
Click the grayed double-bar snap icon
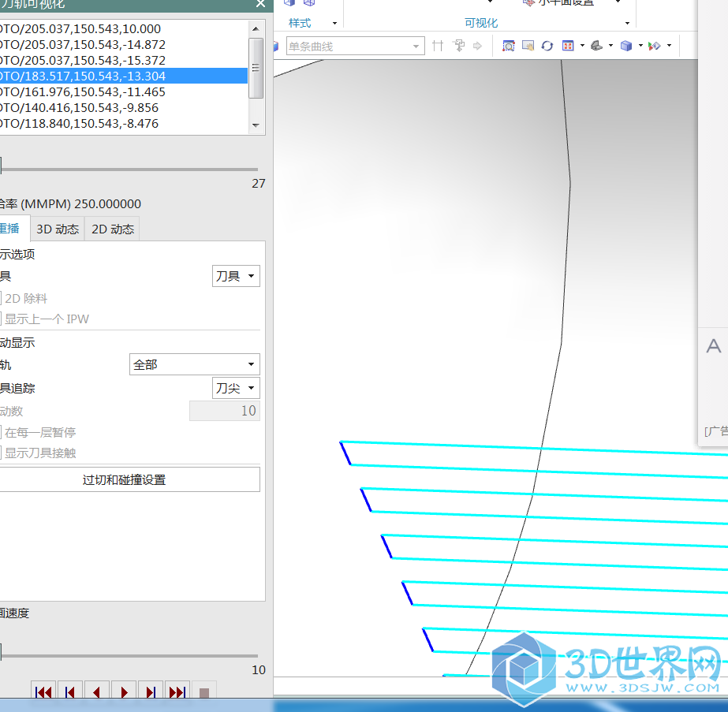438,46
